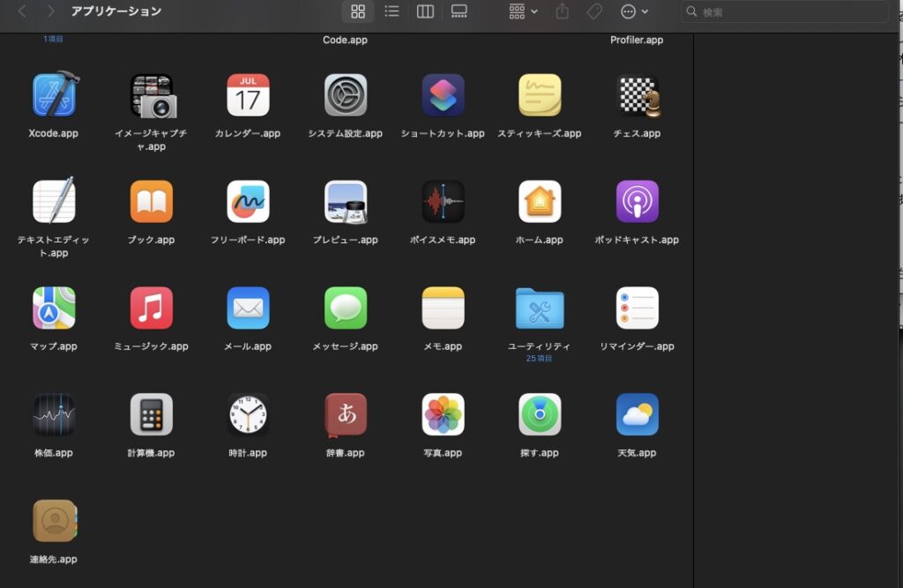
Task: Go back with the left chevron
Action: [22, 11]
